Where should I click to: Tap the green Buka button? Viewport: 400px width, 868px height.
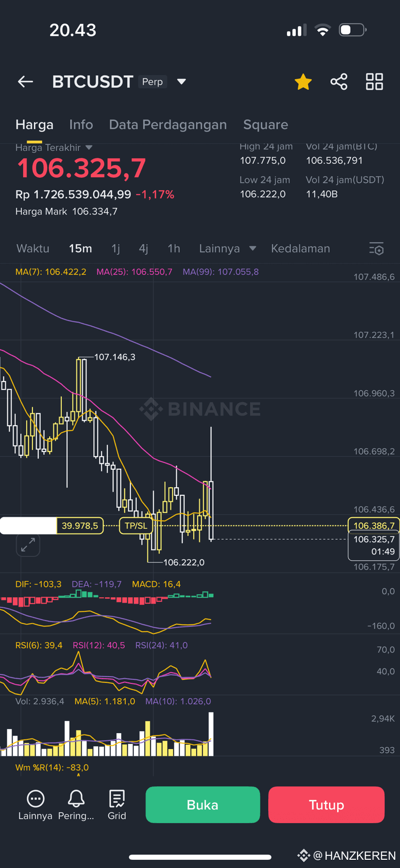point(203,805)
